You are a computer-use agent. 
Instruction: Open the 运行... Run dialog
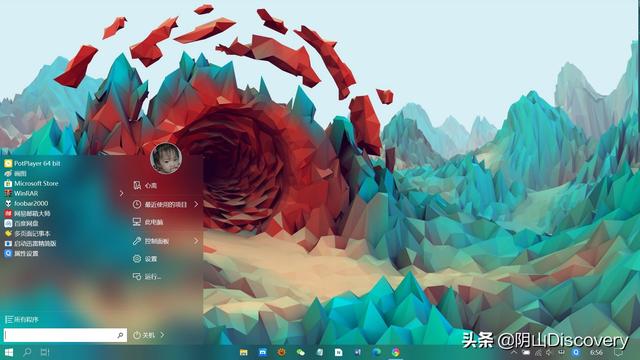point(147,277)
